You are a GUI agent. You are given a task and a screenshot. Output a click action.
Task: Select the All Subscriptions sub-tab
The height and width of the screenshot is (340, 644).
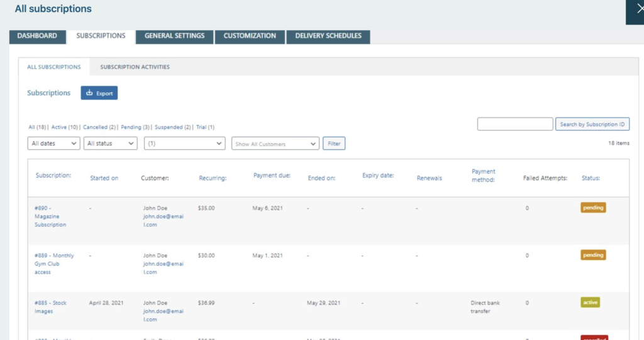pyautogui.click(x=54, y=67)
